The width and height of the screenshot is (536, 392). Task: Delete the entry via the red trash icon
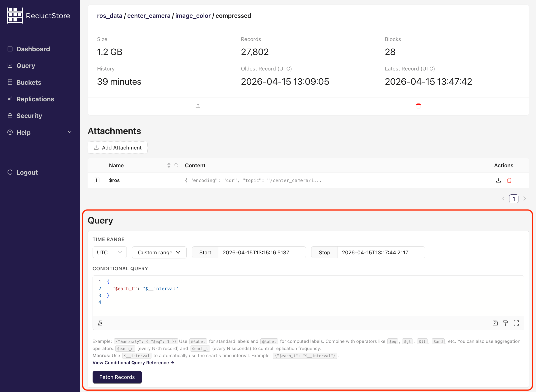(418, 106)
